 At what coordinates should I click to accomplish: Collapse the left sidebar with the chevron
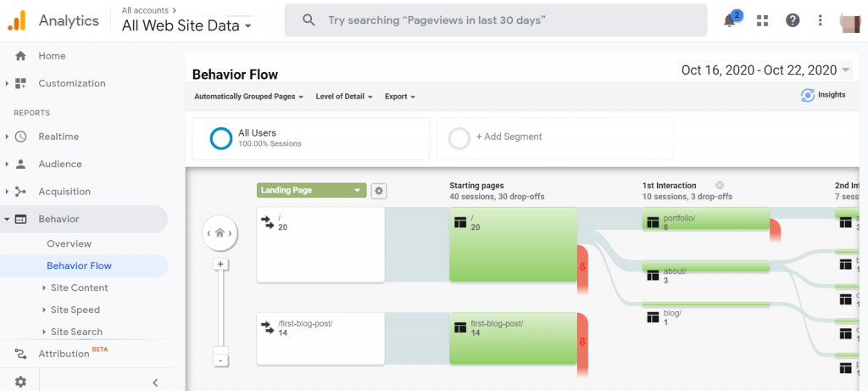point(155,383)
